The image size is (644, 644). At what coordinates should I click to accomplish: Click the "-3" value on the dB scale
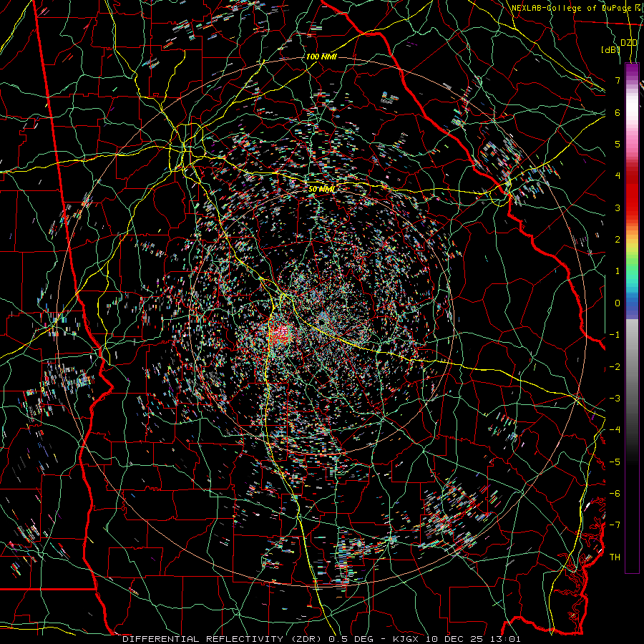coord(615,399)
